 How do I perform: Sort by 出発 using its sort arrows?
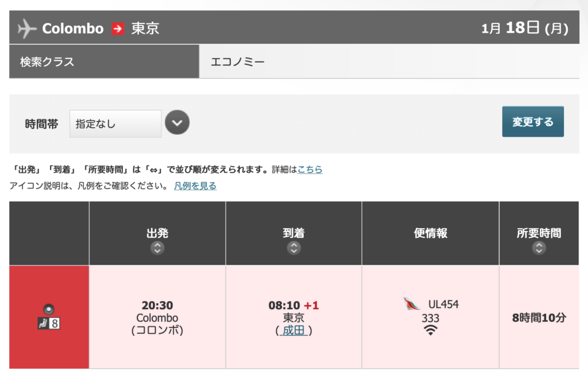point(157,248)
